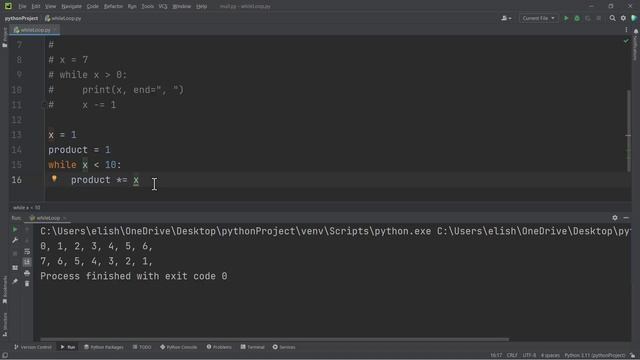Viewport: 640px width, 360px height.
Task: Open run configuration with the wrench icon in the Run panel
Action: coord(15,240)
